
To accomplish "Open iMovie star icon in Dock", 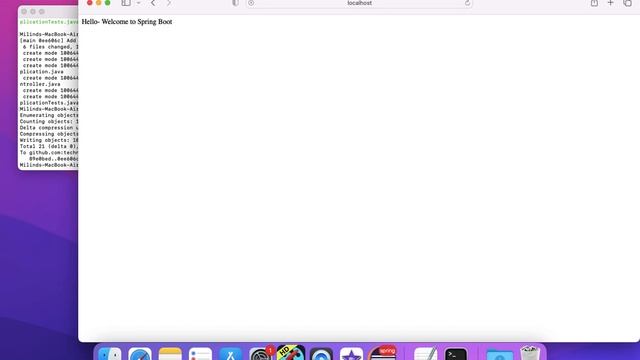I will (x=351, y=354).
